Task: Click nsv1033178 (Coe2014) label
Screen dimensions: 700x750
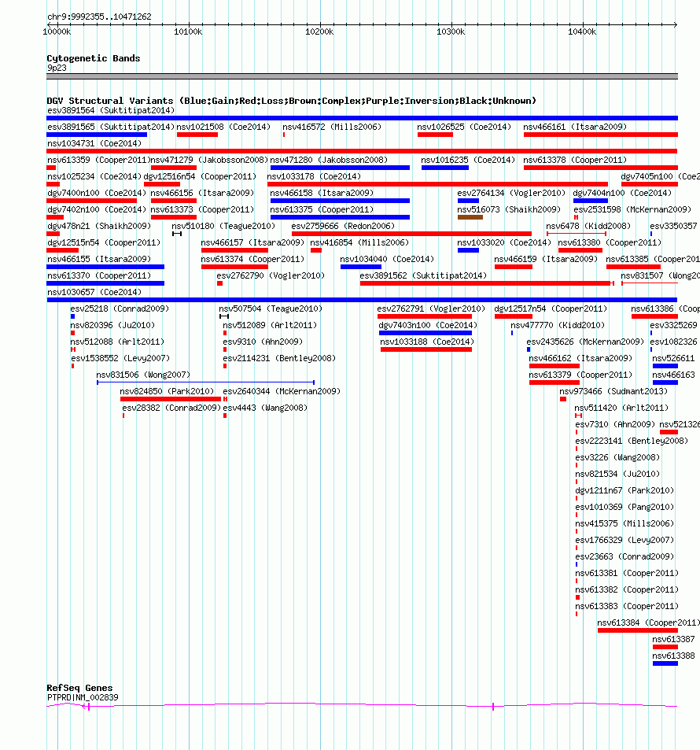Action: [314, 176]
